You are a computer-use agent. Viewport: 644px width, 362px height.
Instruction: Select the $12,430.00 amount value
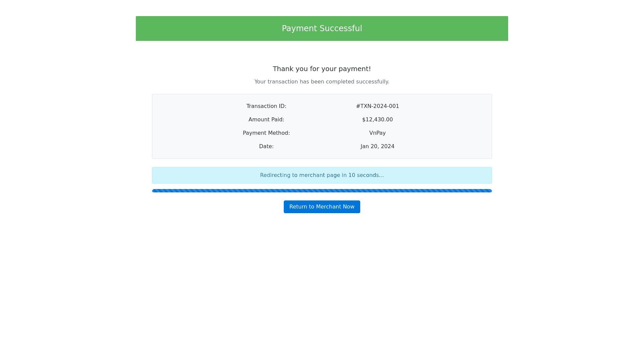coord(377,120)
